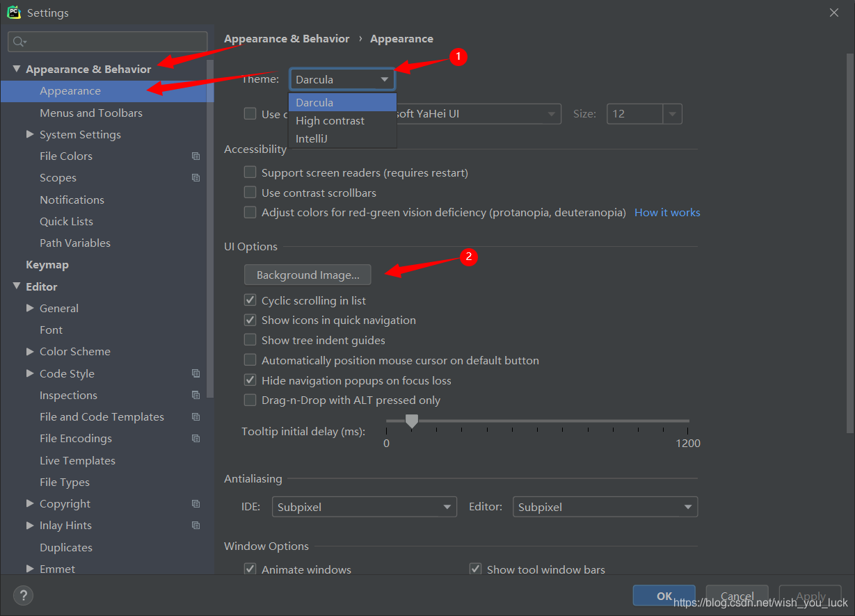Click the Background Image... button
This screenshot has width=855, height=616.
tap(307, 275)
